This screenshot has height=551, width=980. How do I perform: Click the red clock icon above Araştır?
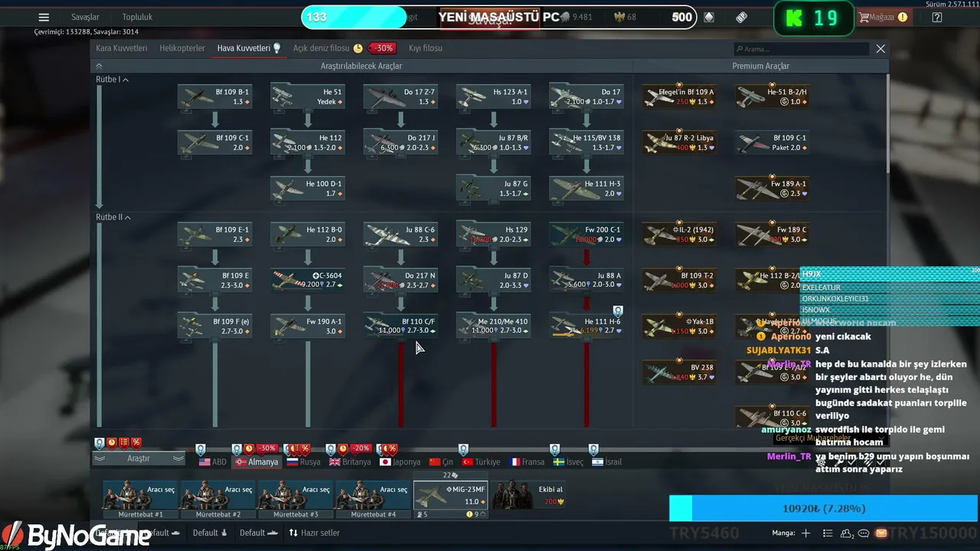pos(112,442)
